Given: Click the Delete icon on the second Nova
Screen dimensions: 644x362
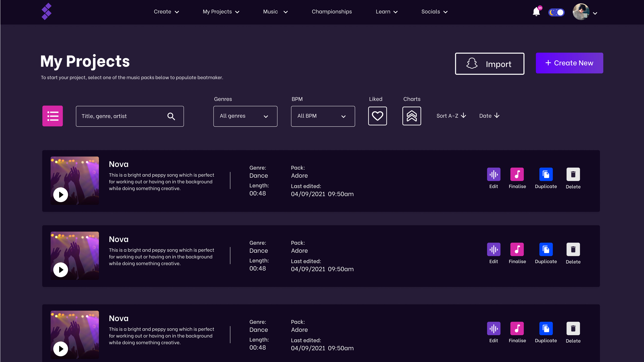Looking at the screenshot, I should pos(573,249).
